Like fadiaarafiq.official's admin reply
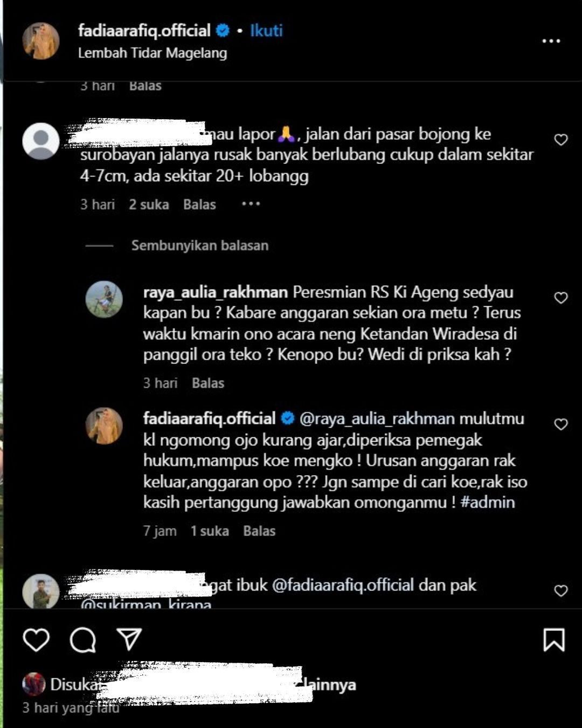Screen dimensions: 582x728 tap(561, 424)
